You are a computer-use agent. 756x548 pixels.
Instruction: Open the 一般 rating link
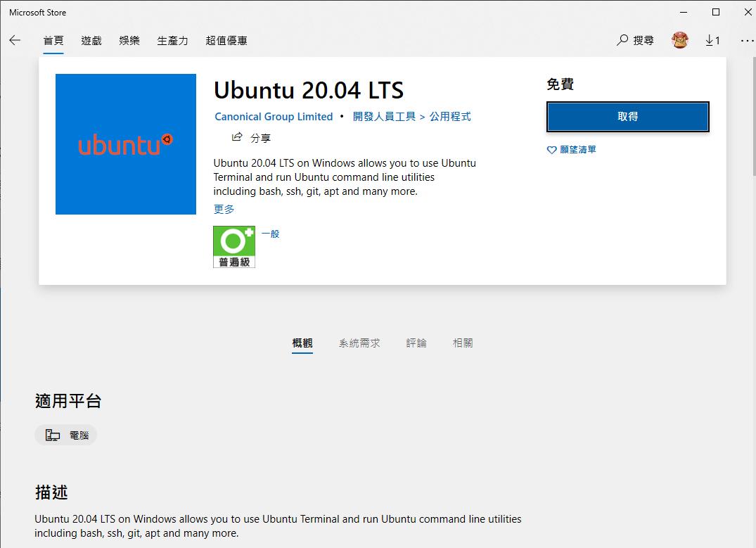[x=271, y=234]
